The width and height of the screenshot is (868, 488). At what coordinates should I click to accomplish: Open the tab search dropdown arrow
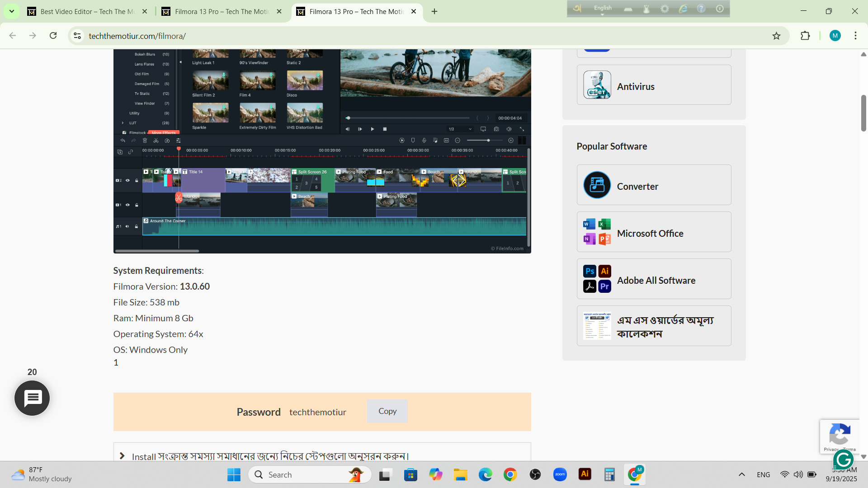pos(12,11)
